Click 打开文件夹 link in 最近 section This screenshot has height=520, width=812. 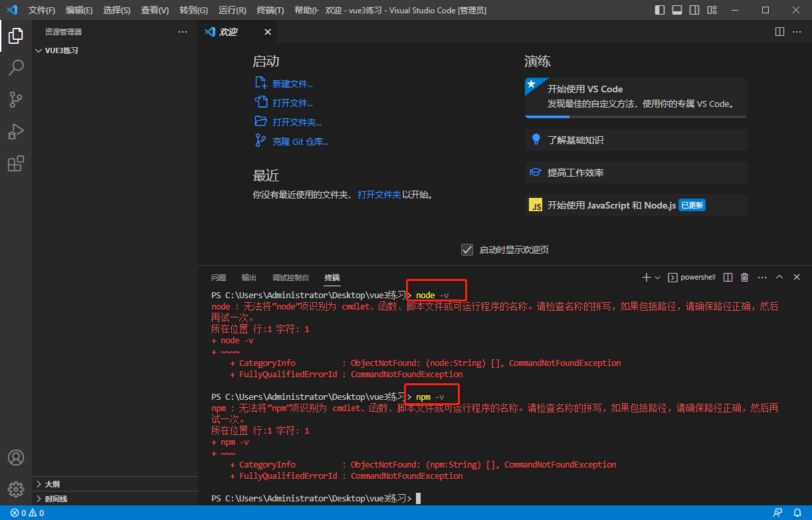[379, 195]
